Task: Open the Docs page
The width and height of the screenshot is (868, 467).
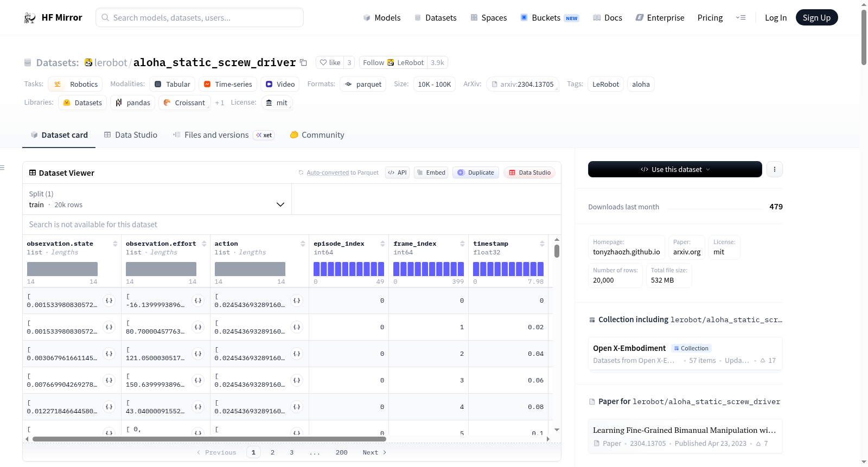Action: pyautogui.click(x=608, y=18)
